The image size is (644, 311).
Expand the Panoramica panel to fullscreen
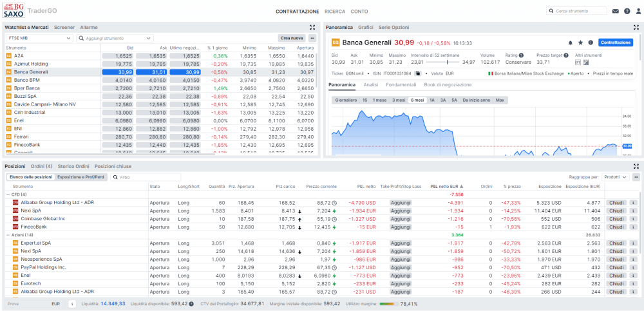(636, 27)
